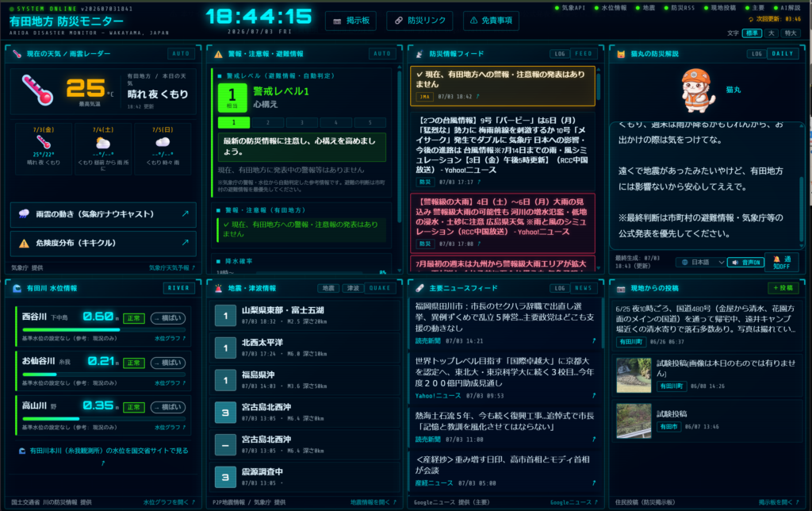The height and width of the screenshot is (511, 812).
Task: Select step 3 on 警戒レベル scale
Action: pos(302,123)
